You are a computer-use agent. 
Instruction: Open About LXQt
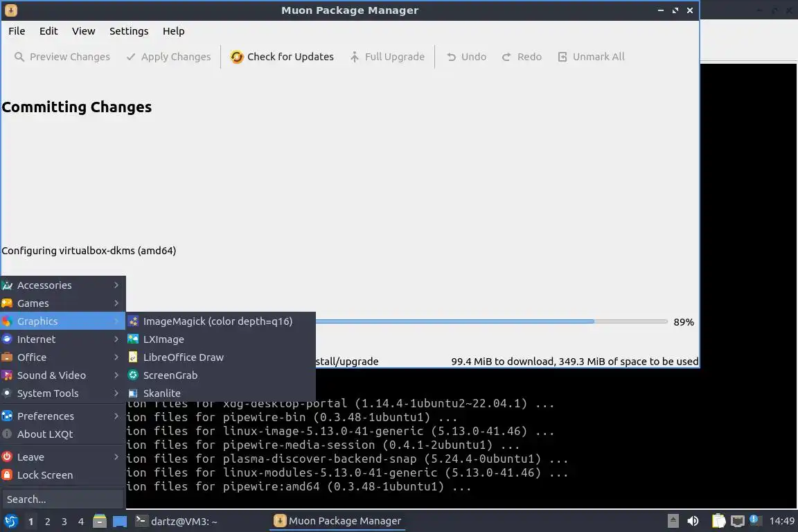[62, 434]
